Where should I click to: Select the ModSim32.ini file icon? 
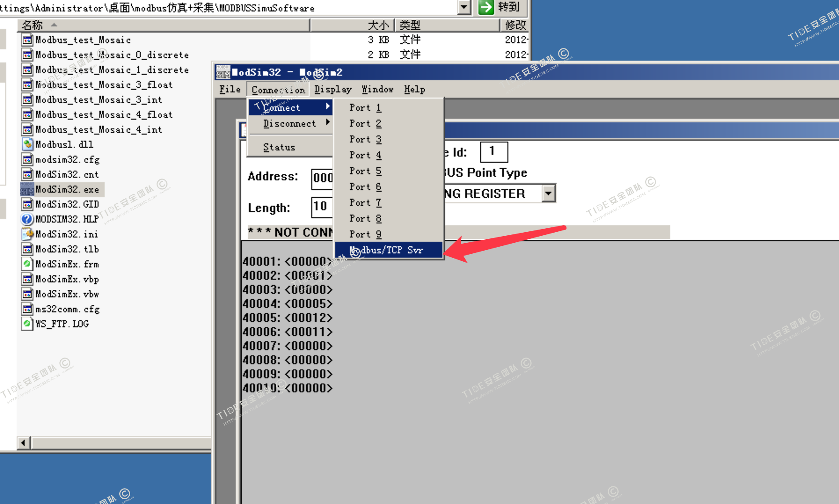27,234
